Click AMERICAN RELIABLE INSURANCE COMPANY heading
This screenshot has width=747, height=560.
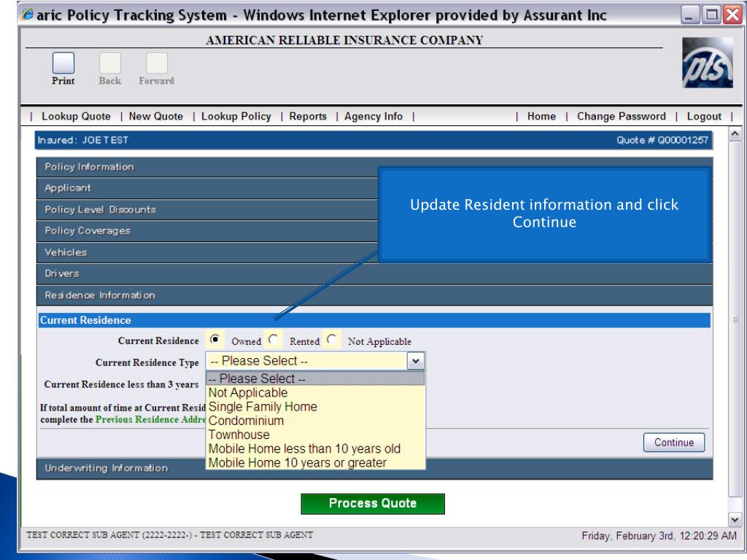pos(344,40)
